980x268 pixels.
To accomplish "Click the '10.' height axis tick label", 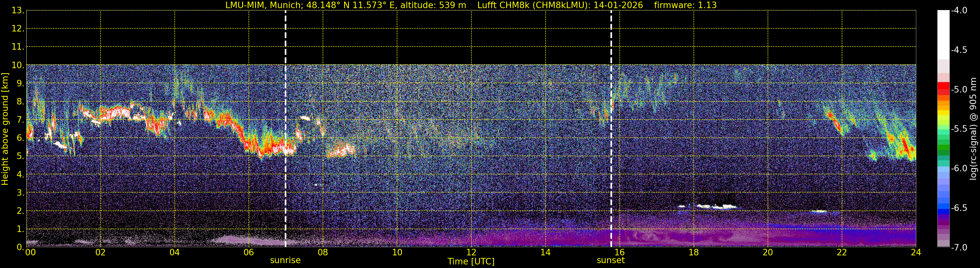I will tap(18, 65).
